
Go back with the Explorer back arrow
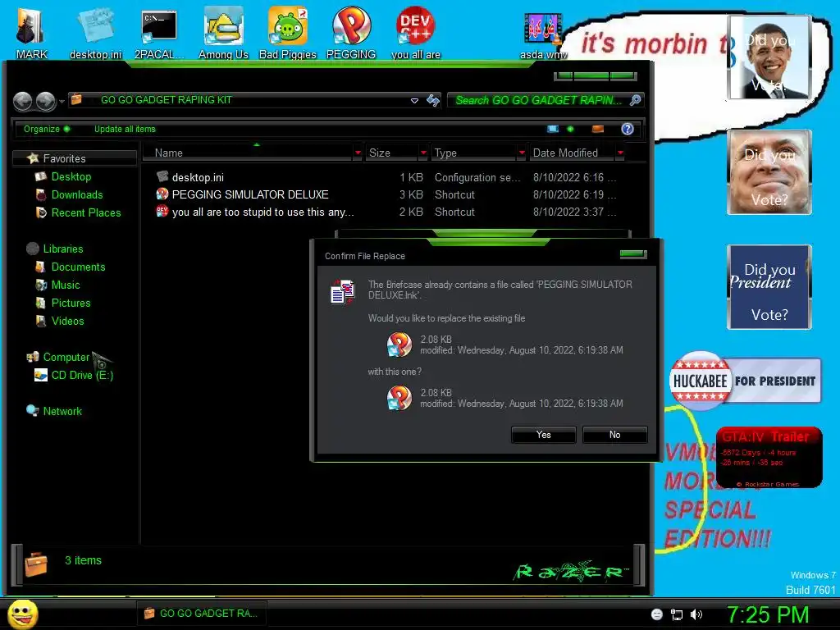click(x=22, y=101)
